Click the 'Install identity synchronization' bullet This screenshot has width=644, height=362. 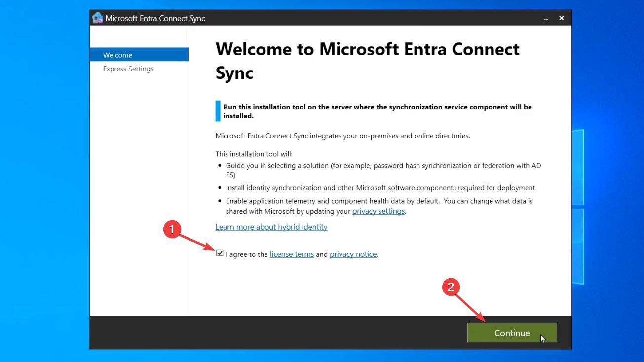pyautogui.click(x=380, y=188)
